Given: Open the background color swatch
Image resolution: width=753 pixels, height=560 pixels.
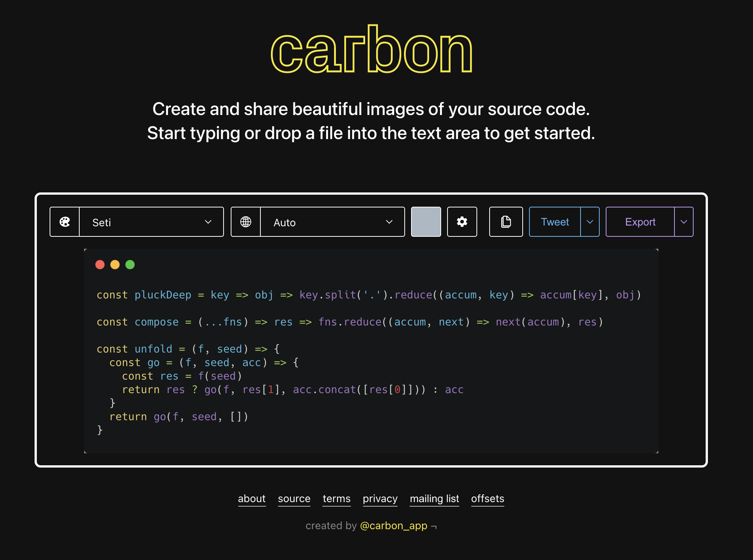Looking at the screenshot, I should 426,222.
